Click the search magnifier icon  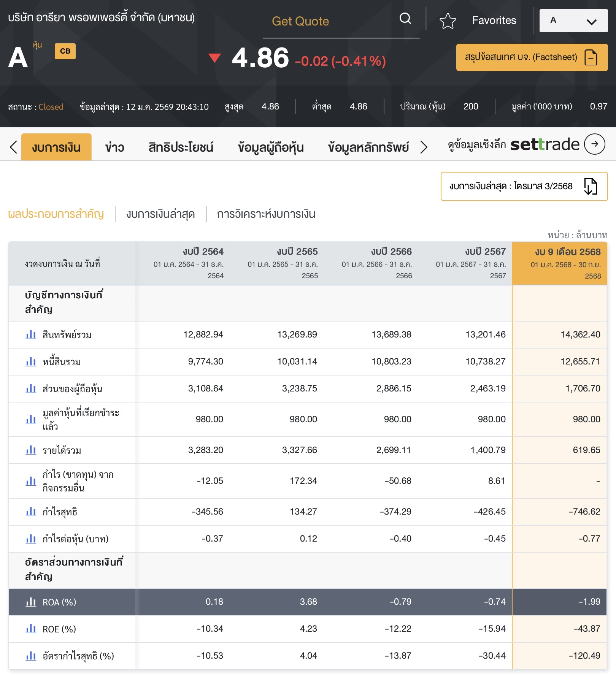405,18
